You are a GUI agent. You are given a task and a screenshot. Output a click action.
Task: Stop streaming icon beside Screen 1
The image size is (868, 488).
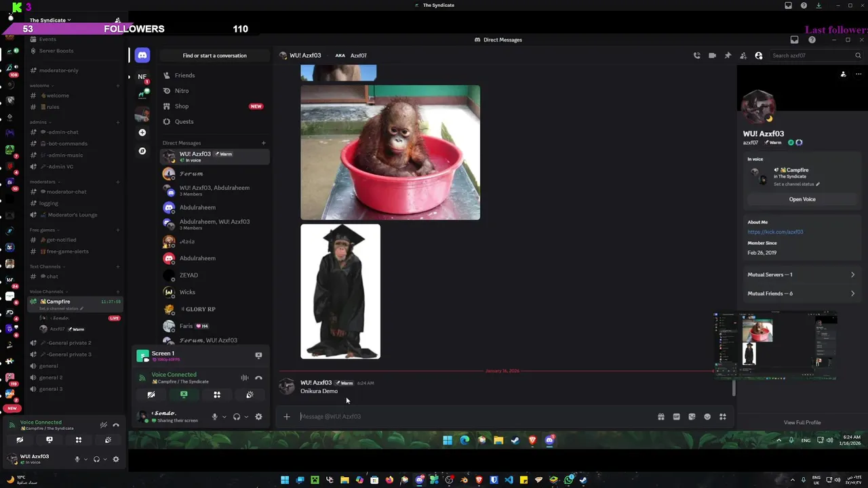(x=258, y=355)
